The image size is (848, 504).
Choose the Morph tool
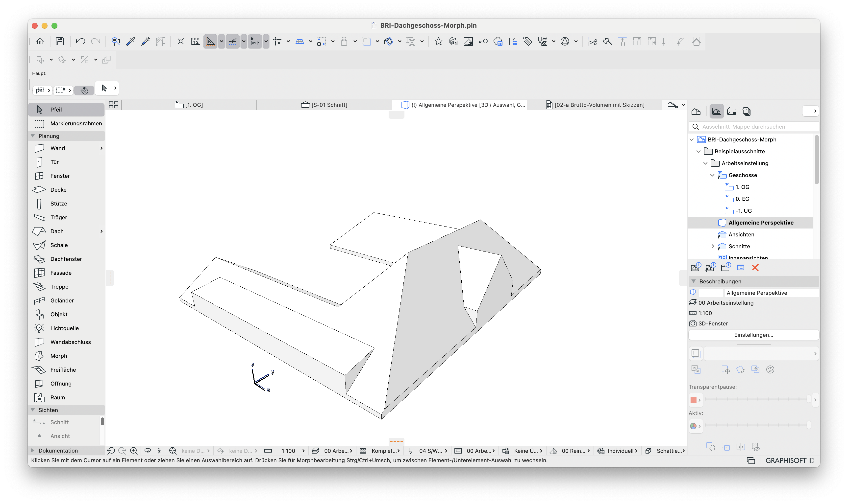pyautogui.click(x=66, y=356)
